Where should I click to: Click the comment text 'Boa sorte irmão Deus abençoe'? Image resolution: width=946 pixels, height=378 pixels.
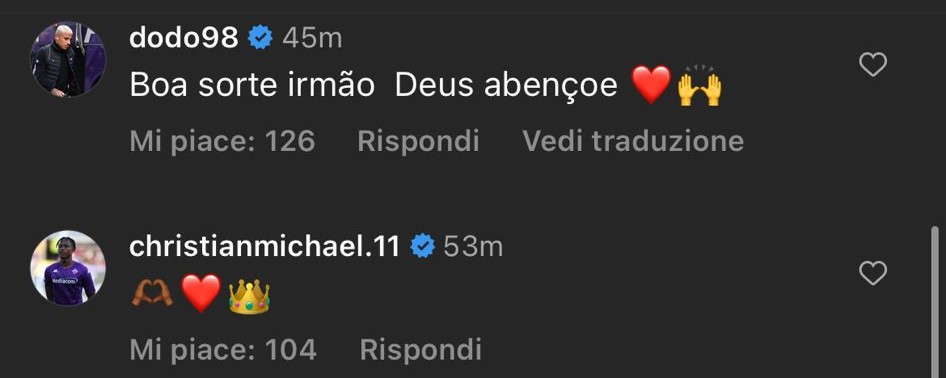[373, 86]
